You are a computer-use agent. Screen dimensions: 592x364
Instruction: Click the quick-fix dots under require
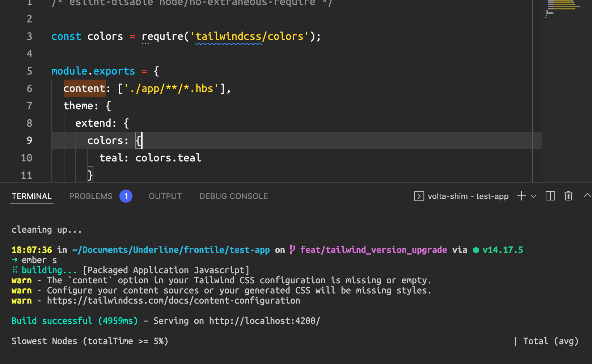(145, 43)
